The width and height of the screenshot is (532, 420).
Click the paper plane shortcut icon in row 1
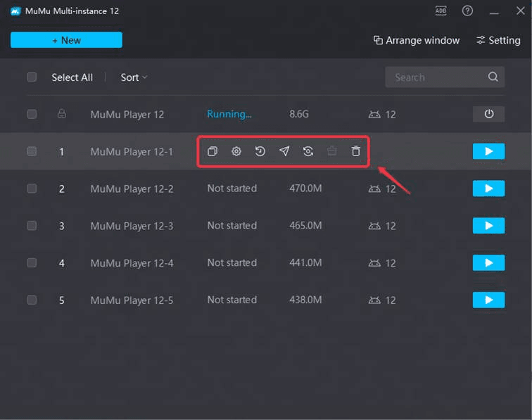284,151
